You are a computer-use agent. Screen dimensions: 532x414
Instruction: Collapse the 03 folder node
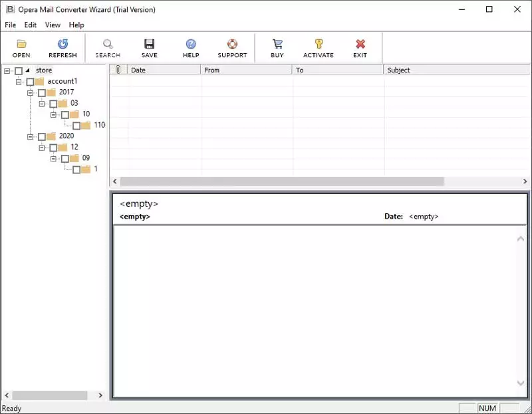pyautogui.click(x=42, y=104)
